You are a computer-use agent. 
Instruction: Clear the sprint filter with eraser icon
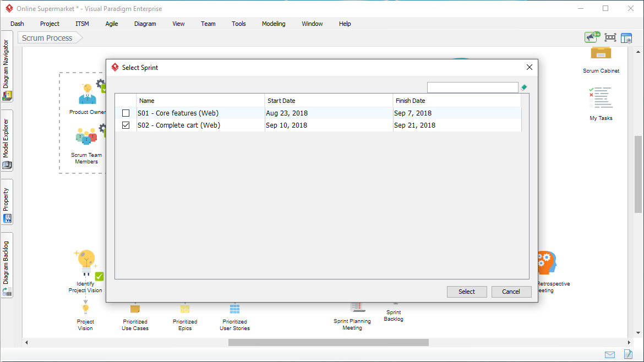coord(524,87)
